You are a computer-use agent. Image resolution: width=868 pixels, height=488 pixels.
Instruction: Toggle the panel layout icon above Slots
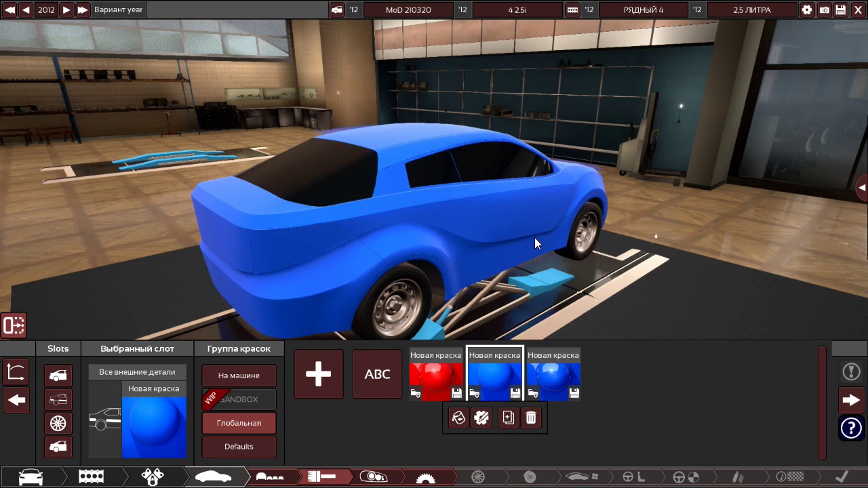coord(14,325)
